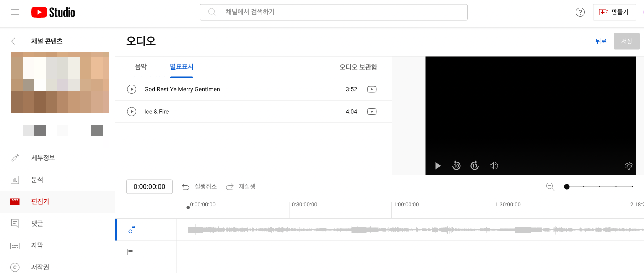Preview the 'Ice & Fire' track
This screenshot has width=644, height=273.
[132, 111]
